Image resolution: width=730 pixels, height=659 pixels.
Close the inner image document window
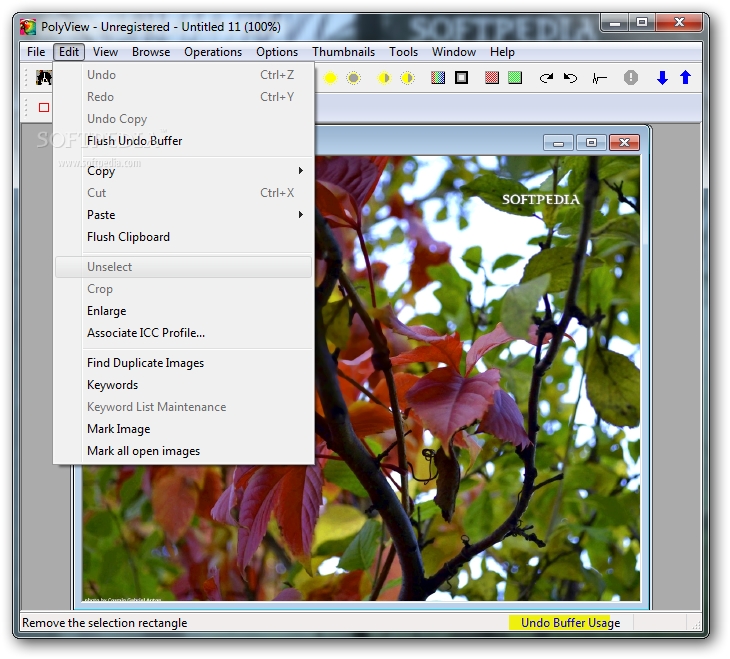point(624,143)
